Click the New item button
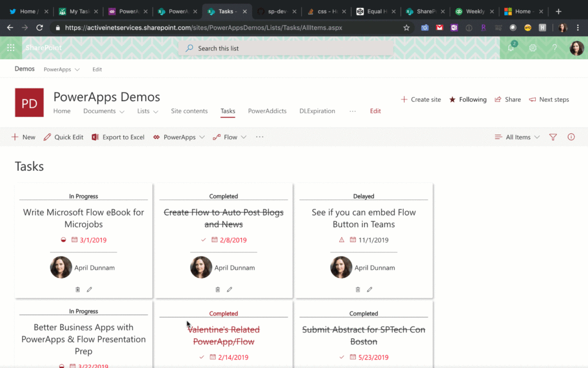Screen dimensions: 588x368 pyautogui.click(x=24, y=137)
